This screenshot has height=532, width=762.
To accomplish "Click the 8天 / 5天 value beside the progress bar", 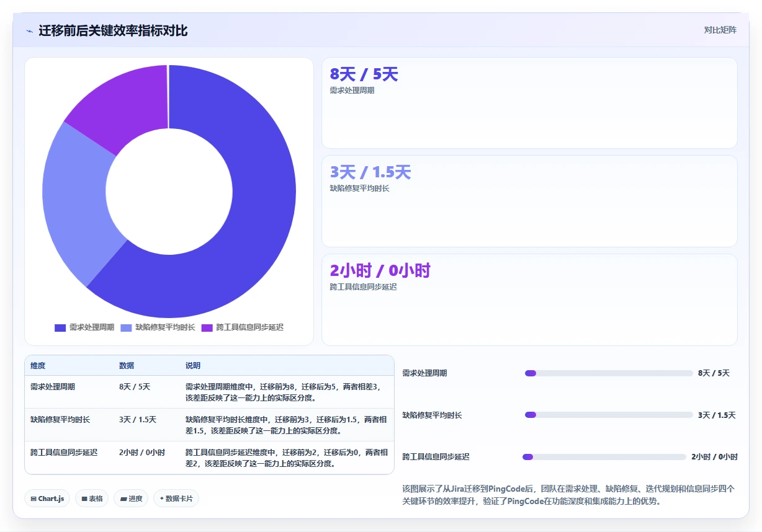I will coord(714,373).
